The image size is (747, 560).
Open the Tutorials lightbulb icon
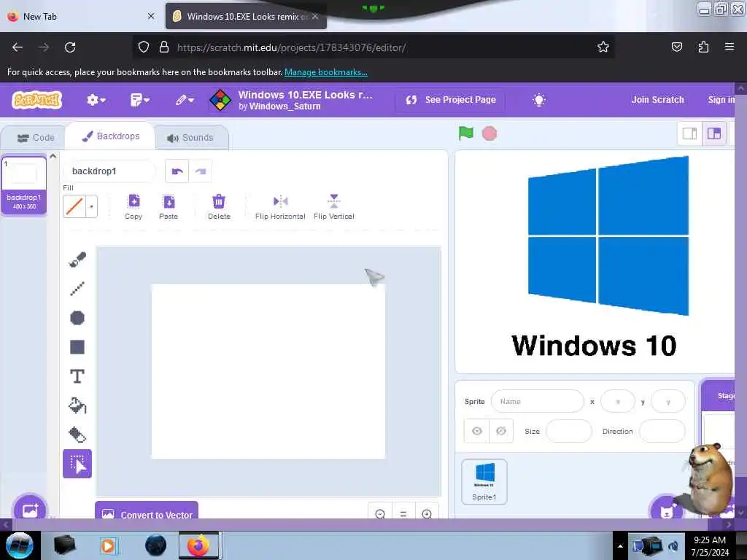click(539, 100)
